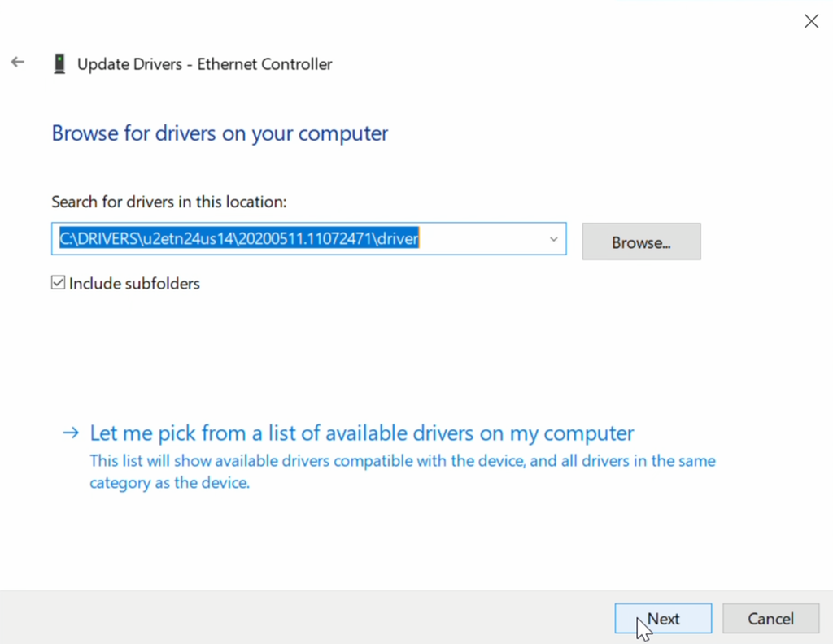Click the Browse for drivers on your computer heading
Screen dimensions: 833x644
(220, 133)
